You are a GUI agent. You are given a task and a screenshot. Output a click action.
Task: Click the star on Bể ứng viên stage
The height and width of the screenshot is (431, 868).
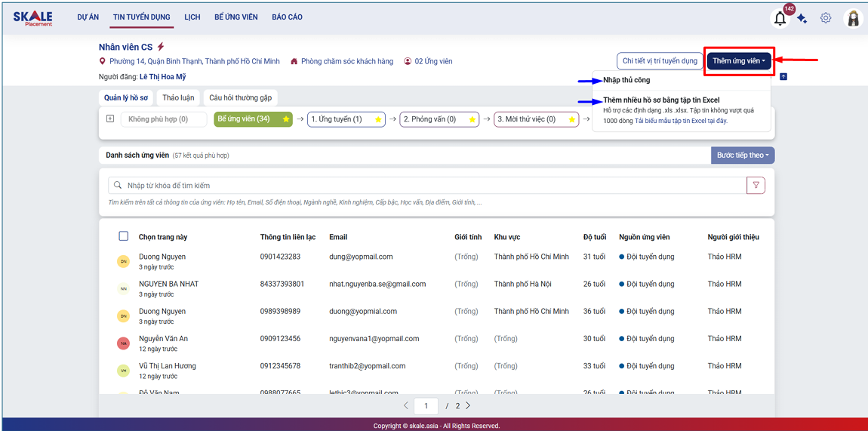286,119
